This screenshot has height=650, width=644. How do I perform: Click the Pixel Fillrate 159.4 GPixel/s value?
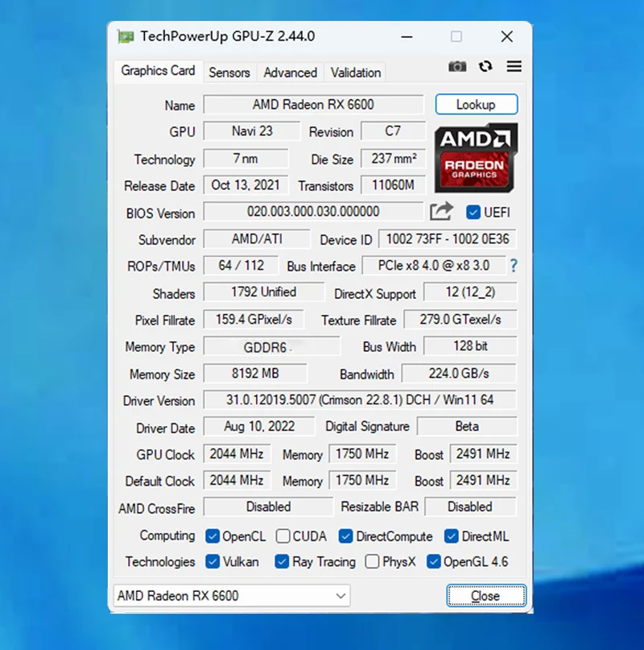(254, 319)
